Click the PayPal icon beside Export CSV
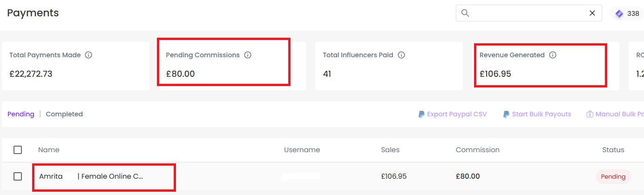This screenshot has height=195, width=644. [x=421, y=114]
